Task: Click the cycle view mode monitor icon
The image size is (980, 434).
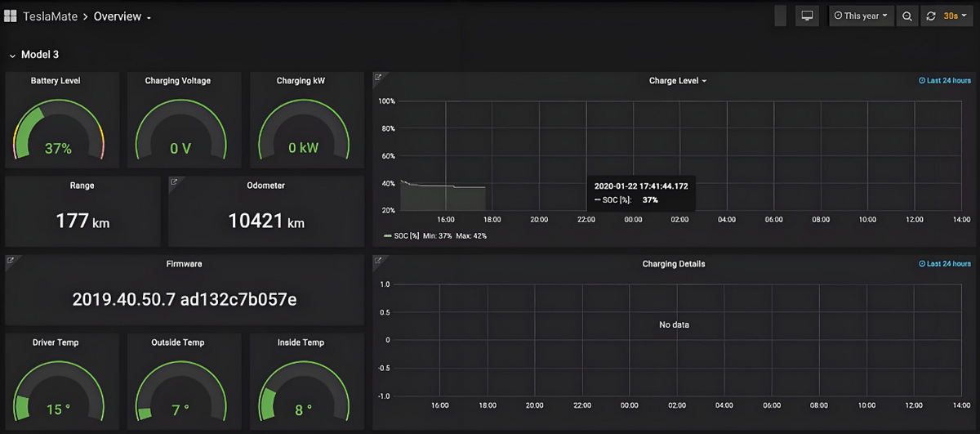Action: pos(807,16)
